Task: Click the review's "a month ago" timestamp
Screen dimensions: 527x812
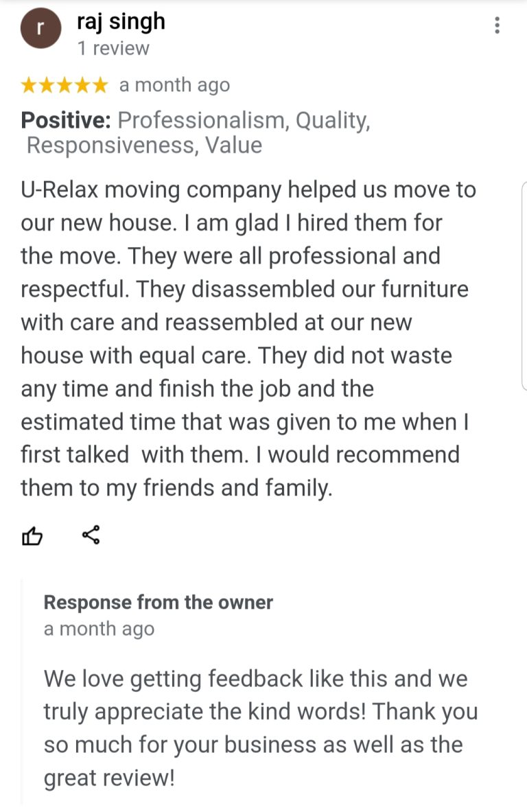Action: pos(174,85)
